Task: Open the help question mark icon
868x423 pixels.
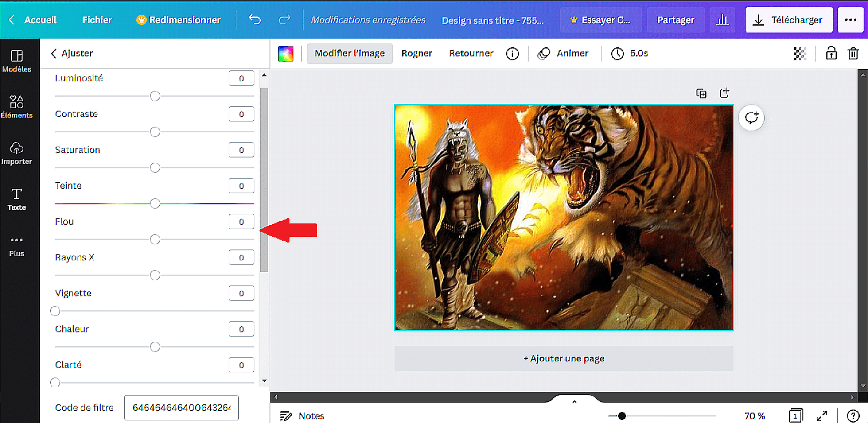Action: coord(853,416)
